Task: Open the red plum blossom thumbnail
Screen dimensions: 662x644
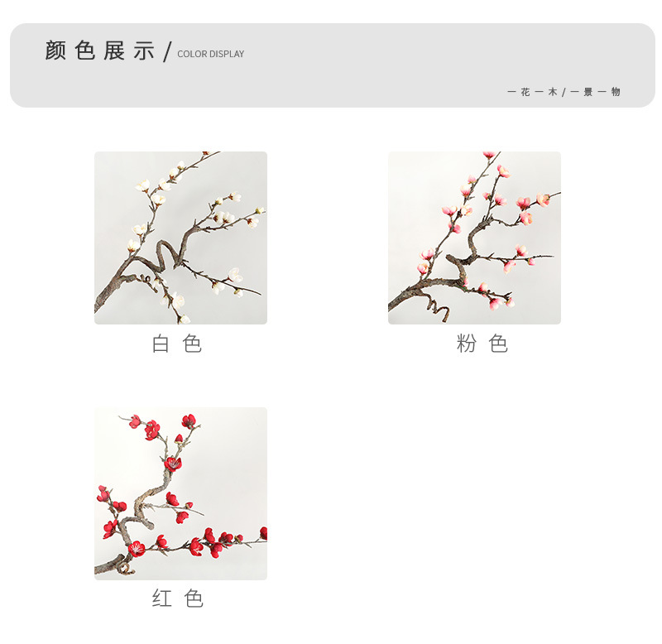Action: point(180,493)
